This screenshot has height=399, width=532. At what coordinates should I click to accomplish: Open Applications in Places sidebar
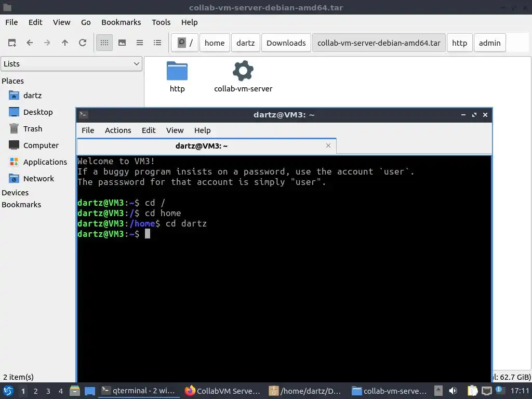45,162
